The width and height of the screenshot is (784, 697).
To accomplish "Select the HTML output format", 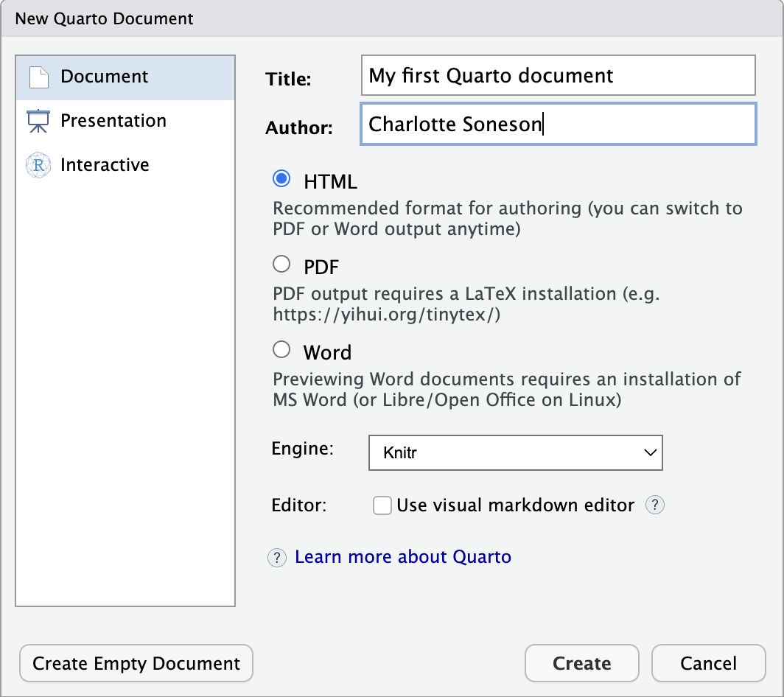I will 281,179.
